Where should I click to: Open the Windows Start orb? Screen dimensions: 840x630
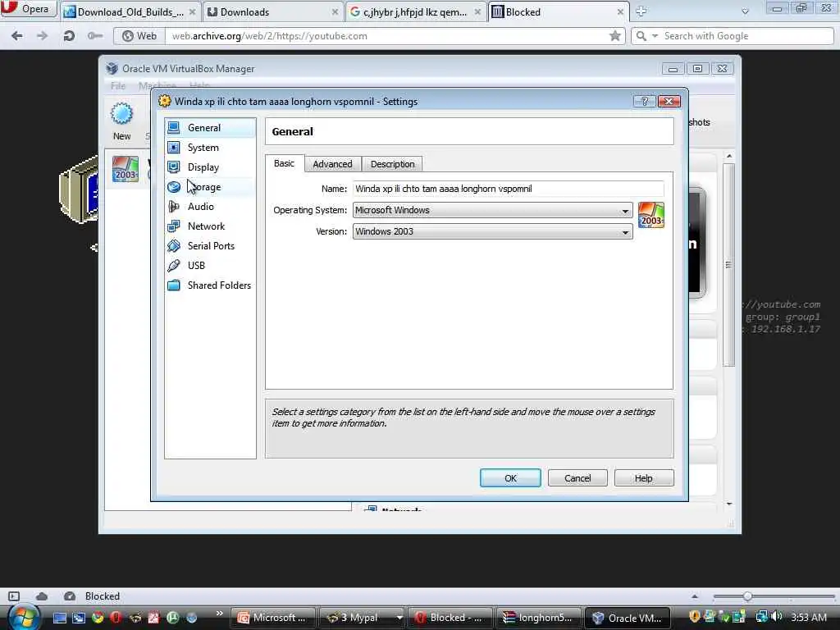(x=24, y=617)
